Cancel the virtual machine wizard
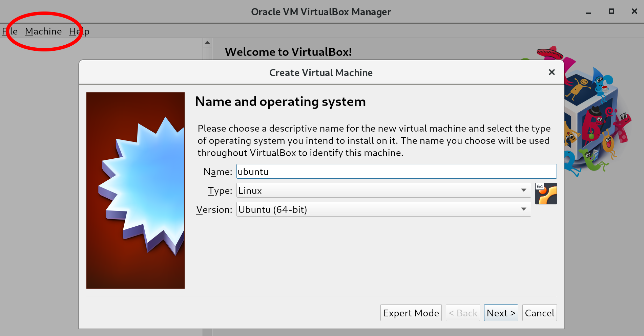 [x=539, y=313]
